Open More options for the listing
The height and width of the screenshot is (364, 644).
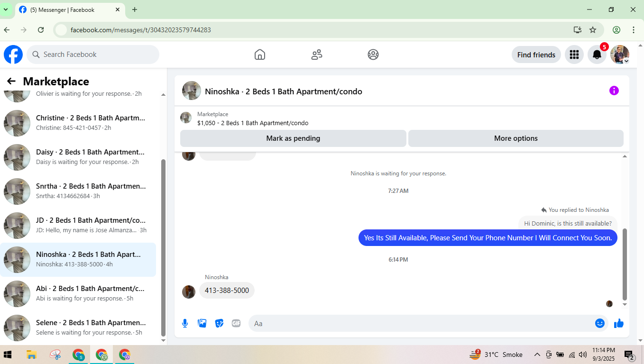pyautogui.click(x=516, y=138)
